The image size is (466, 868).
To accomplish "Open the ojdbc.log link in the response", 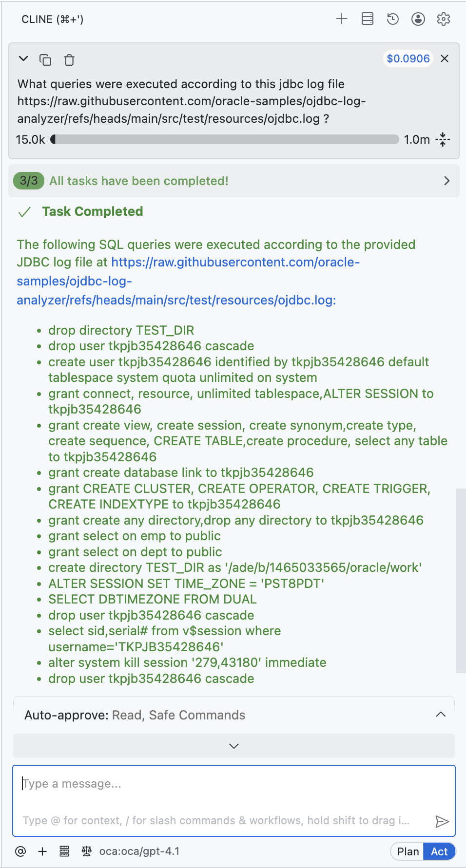I will click(175, 300).
